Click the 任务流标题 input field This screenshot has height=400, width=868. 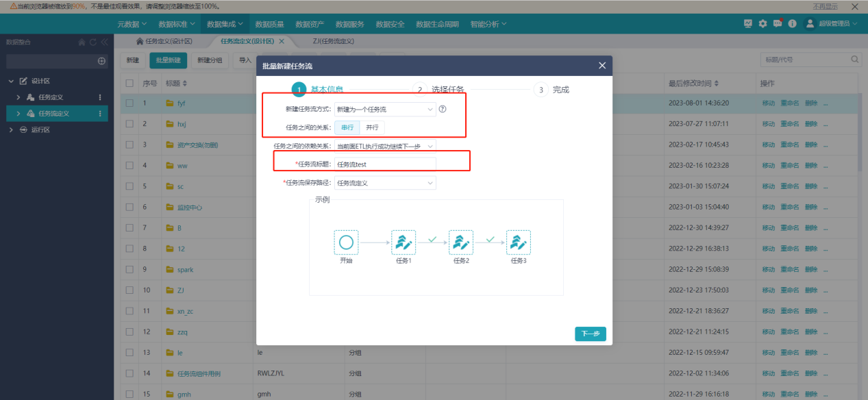tap(384, 164)
